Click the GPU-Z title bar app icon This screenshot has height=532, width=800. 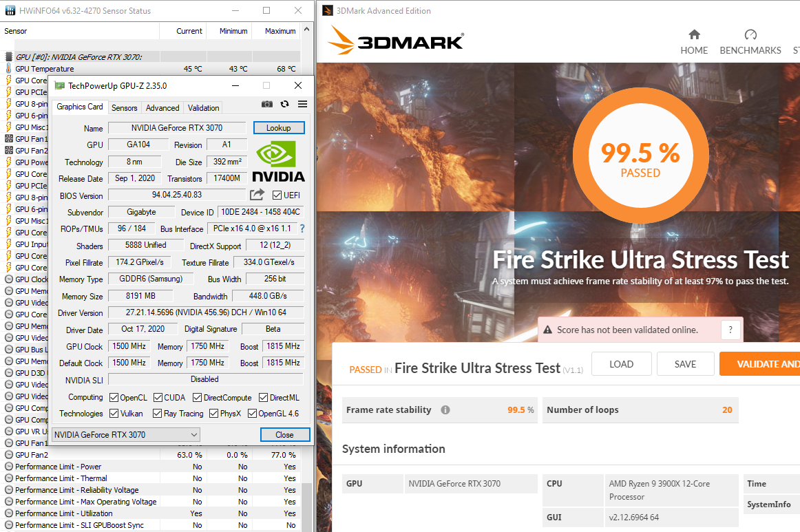coord(60,86)
